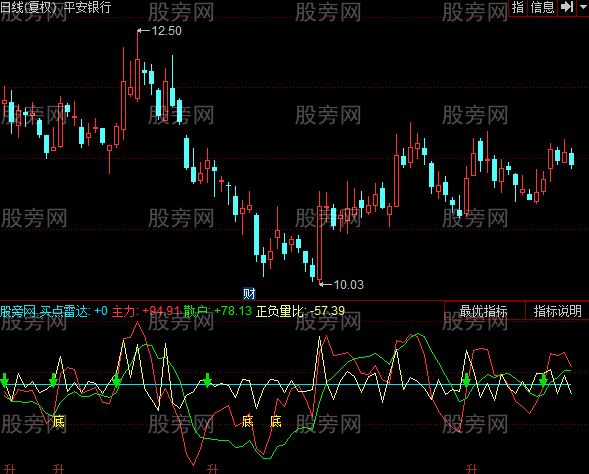
Task: Click the first green down-arrow signal
Action: [5, 380]
